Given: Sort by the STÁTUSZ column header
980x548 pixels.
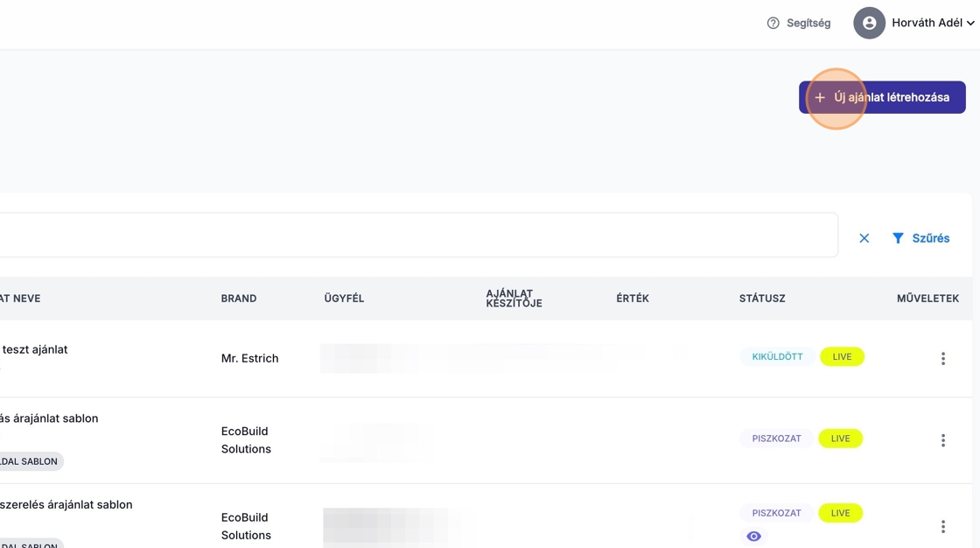Looking at the screenshot, I should click(762, 299).
